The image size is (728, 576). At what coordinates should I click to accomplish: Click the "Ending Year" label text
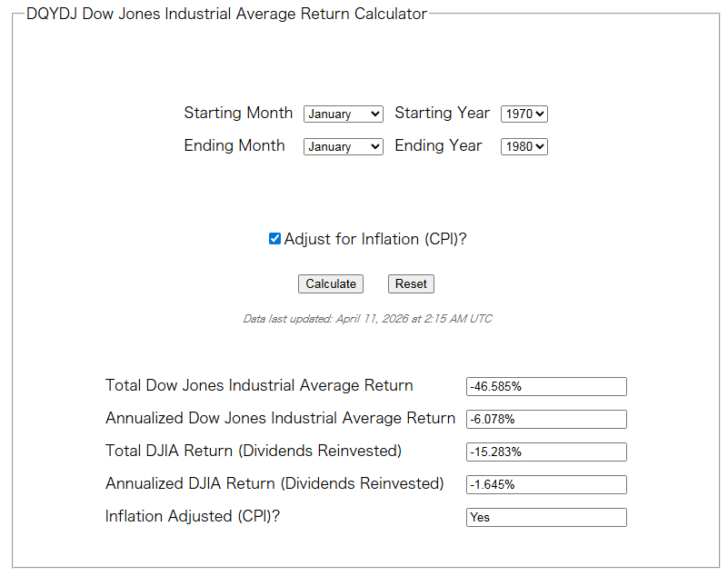[x=438, y=146]
